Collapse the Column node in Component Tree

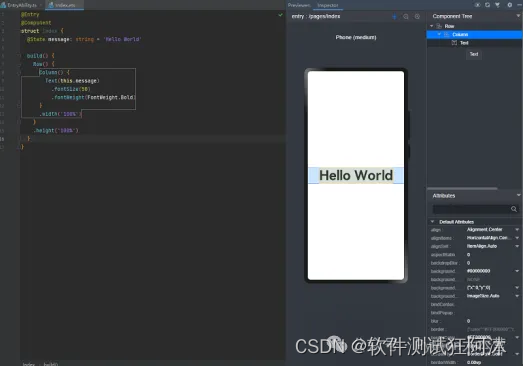439,34
